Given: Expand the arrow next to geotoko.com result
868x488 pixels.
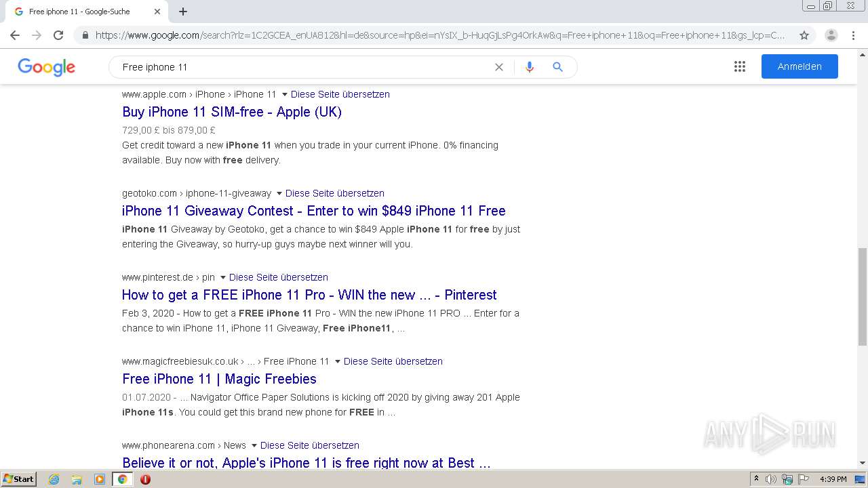Looking at the screenshot, I should point(279,194).
